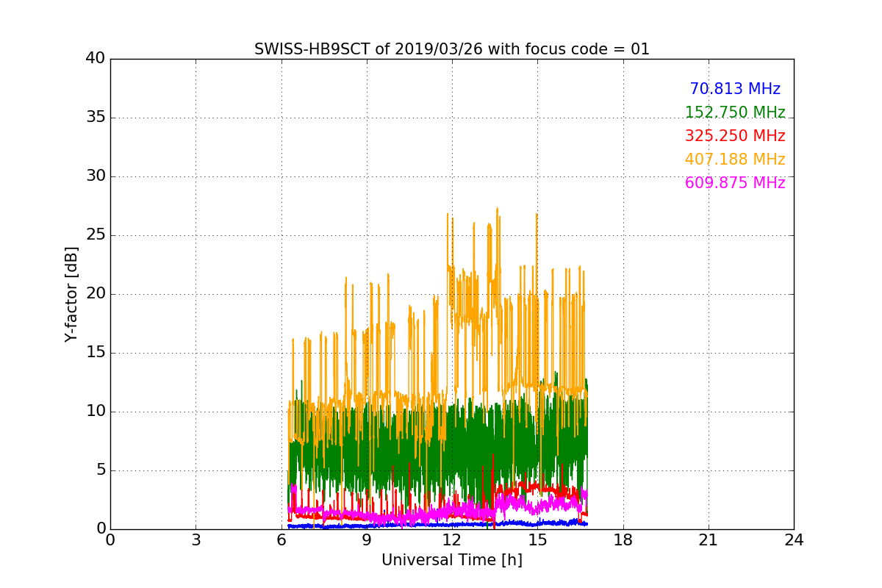Click the x-axis tick label 12
The height and width of the screenshot is (588, 882).
click(452, 540)
